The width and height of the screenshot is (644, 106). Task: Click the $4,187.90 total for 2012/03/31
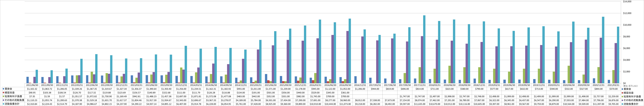pos(77,104)
